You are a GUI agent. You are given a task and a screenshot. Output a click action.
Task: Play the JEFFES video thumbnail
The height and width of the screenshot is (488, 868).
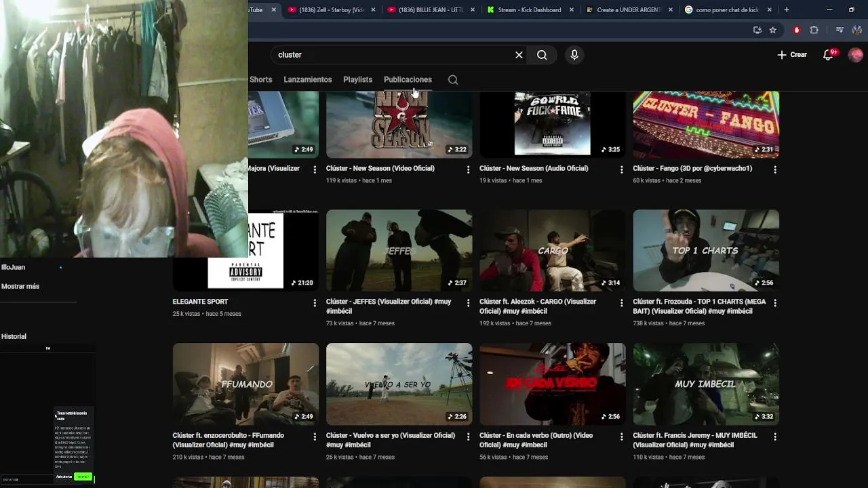tap(399, 250)
